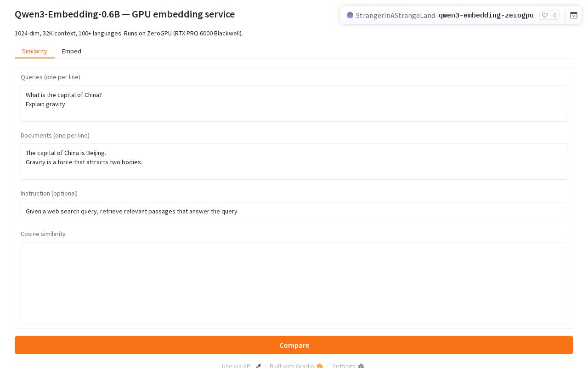This screenshot has width=588, height=368.
Task: Click the "Qwen3-Embedding-0.6B — GPU embedding service" heading
Action: [x=124, y=14]
